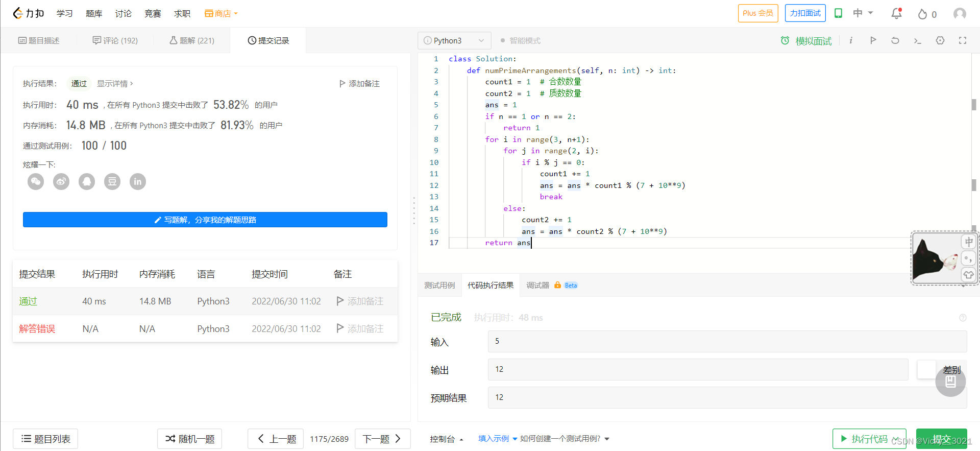Switch to the 提交记录 tab
Viewport: 980px width, 451px height.
[x=268, y=40]
